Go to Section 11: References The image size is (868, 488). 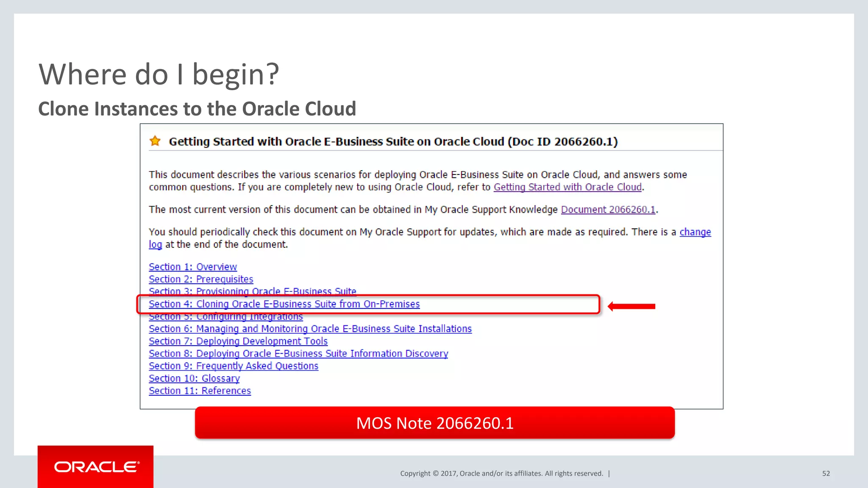point(200,391)
